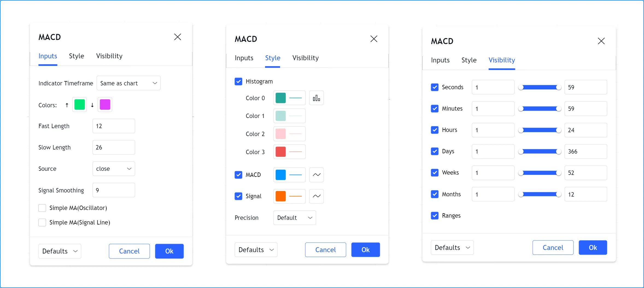Close the Visibility tab MACD dialog
This screenshot has height=288, width=644.
(x=601, y=41)
